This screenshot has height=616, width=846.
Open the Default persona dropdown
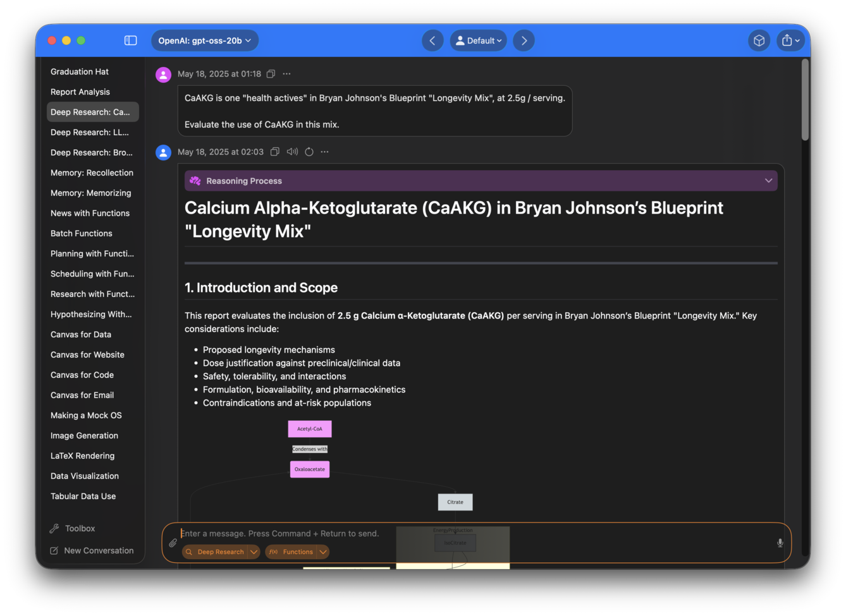pos(479,40)
